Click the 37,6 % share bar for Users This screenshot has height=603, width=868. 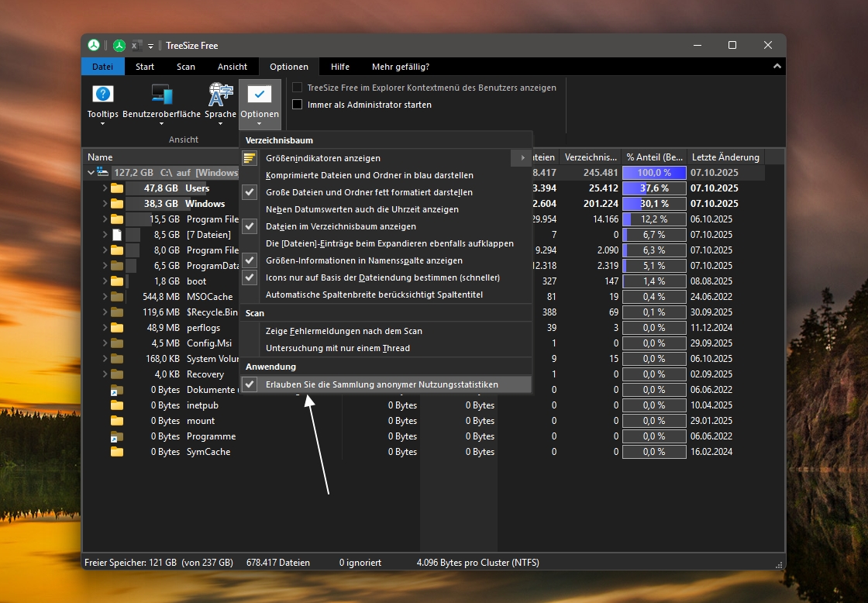point(654,188)
